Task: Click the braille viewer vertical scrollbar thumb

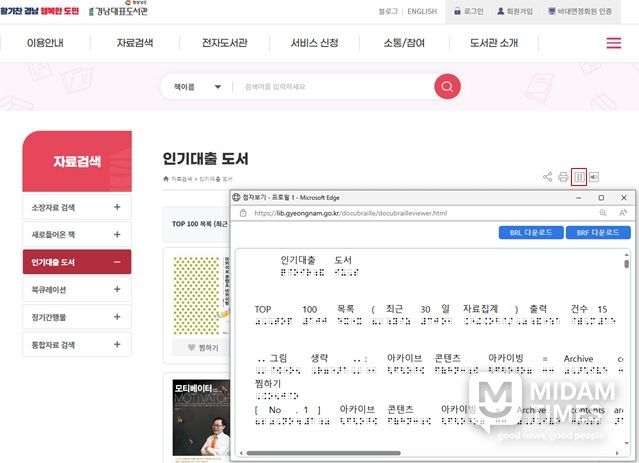Action: click(626, 264)
